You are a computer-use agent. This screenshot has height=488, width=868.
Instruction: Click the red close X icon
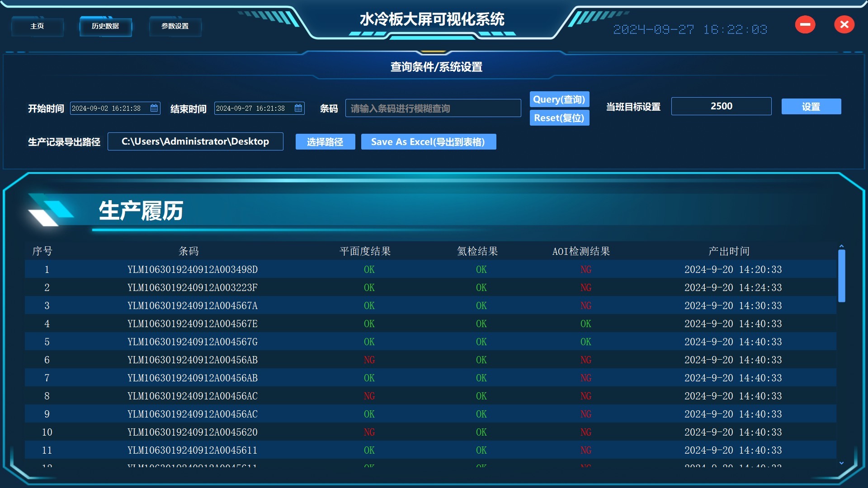[844, 25]
